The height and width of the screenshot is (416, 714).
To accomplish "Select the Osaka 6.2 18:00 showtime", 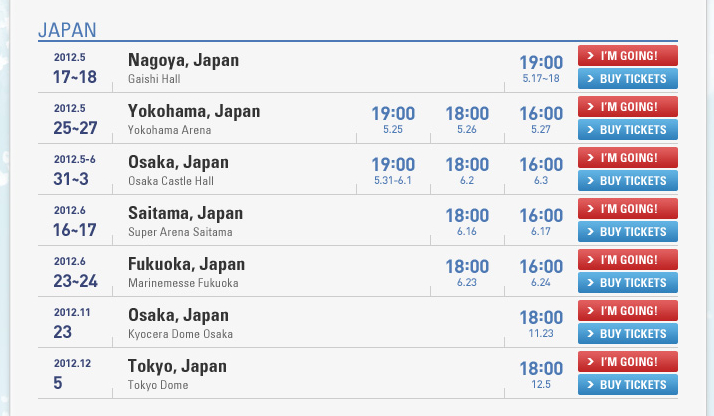I will coord(467,170).
